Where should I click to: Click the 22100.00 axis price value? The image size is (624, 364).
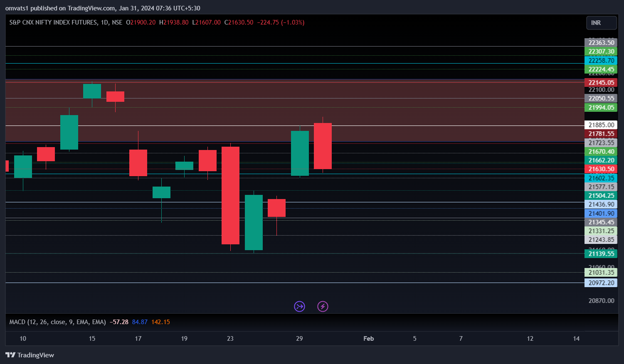tap(601, 90)
